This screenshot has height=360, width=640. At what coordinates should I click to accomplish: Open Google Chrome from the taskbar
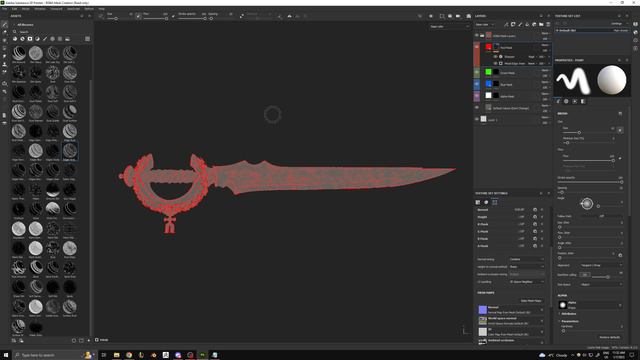(129, 355)
